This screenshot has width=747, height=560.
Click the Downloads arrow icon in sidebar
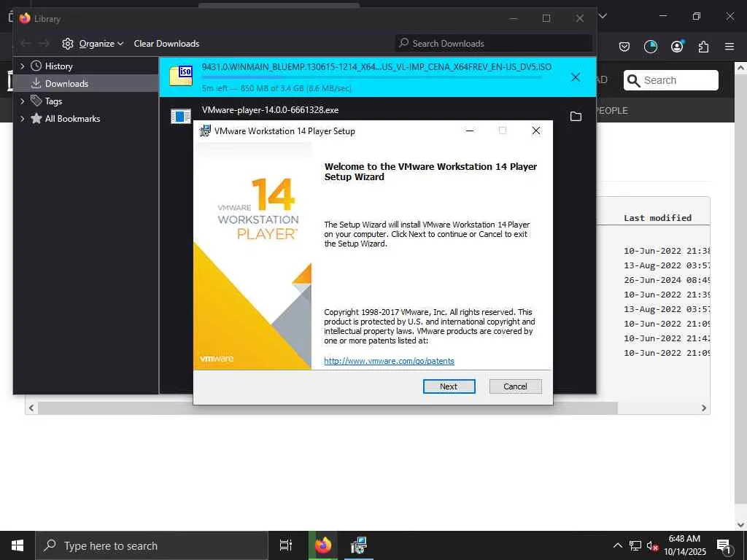[36, 83]
